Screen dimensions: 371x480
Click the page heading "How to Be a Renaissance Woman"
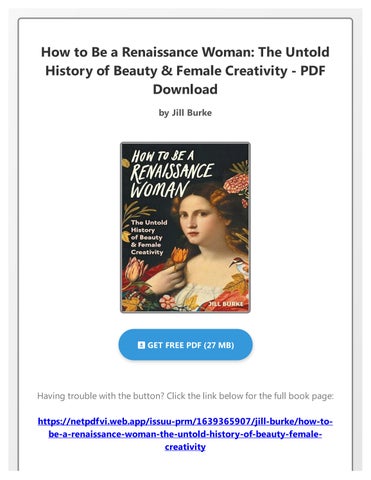(x=185, y=70)
